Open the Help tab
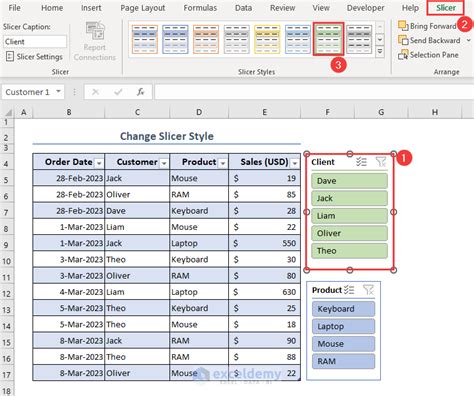 [x=410, y=8]
